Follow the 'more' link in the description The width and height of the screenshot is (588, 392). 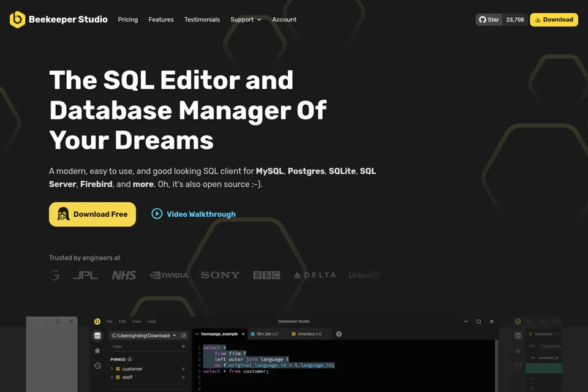[143, 184]
